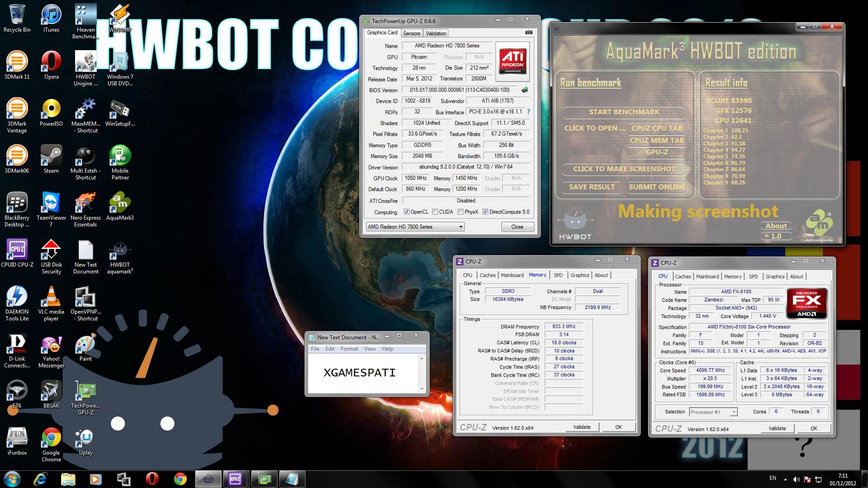Launch VLC media player shortcut
868x488 pixels.
[51, 304]
